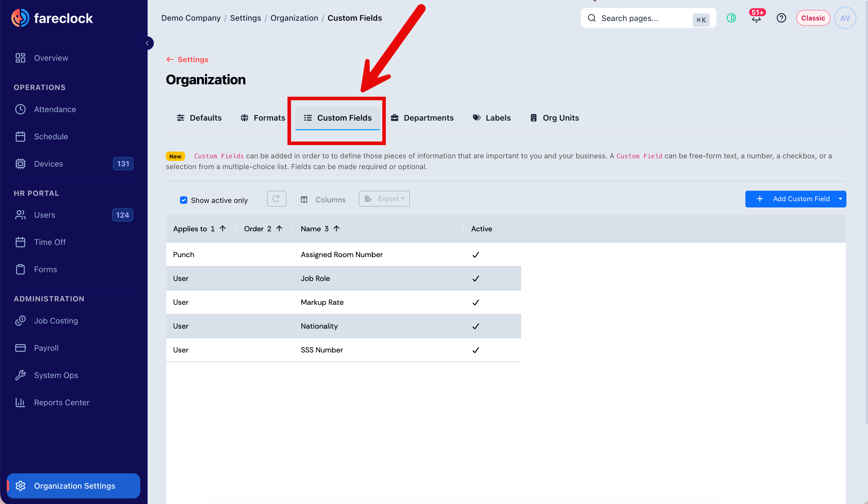The width and height of the screenshot is (868, 504).
Task: Collapse the sidebar with chevron button
Action: pyautogui.click(x=147, y=43)
